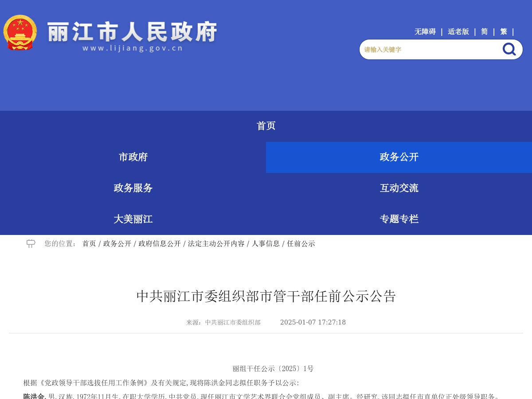The width and height of the screenshot is (532, 399).
Task: Click the 任前公示 breadcrumb link
Action: (301, 243)
